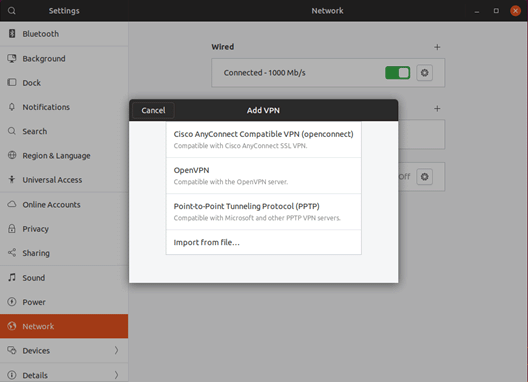528x382 pixels.
Task: Cancel the Add VPN dialog
Action: point(153,110)
